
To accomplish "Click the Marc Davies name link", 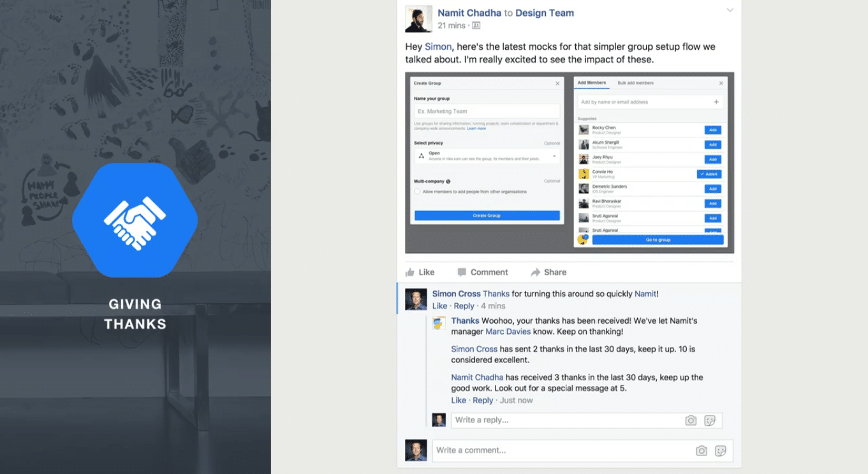I will pos(508,331).
